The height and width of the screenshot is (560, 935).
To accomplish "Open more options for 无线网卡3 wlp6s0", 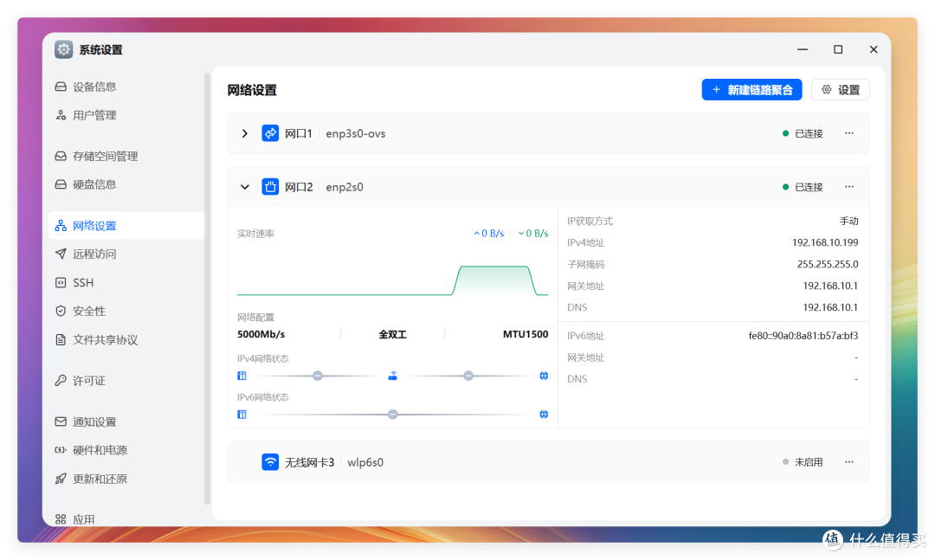I will point(849,462).
